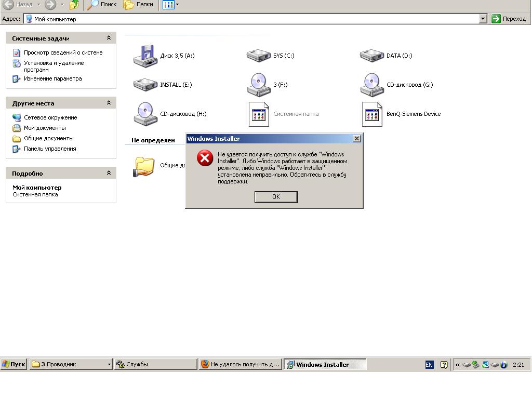Image resolution: width=532 pixels, height=399 pixels.
Task: Open the DATA (D:) drive icon
Action: (372, 56)
